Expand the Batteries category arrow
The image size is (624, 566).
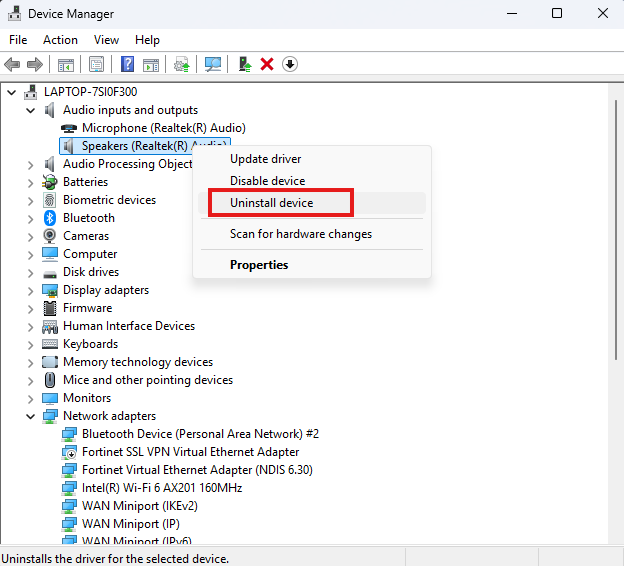[x=31, y=183]
